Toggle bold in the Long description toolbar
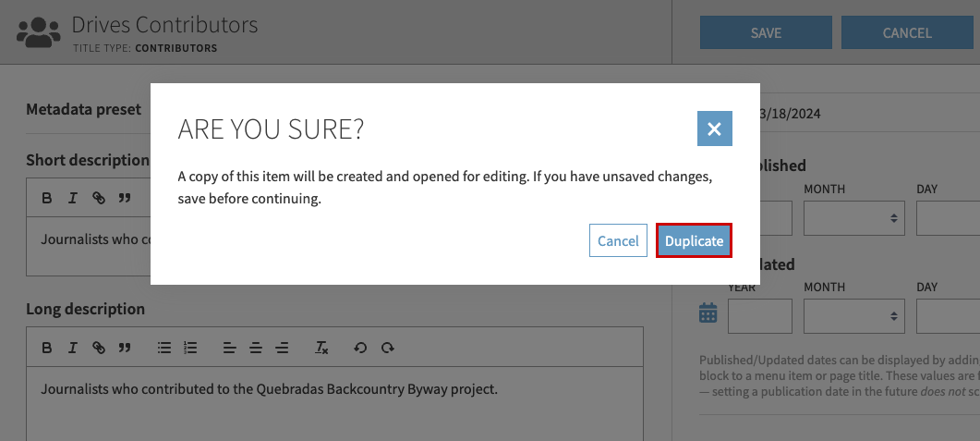 47,348
